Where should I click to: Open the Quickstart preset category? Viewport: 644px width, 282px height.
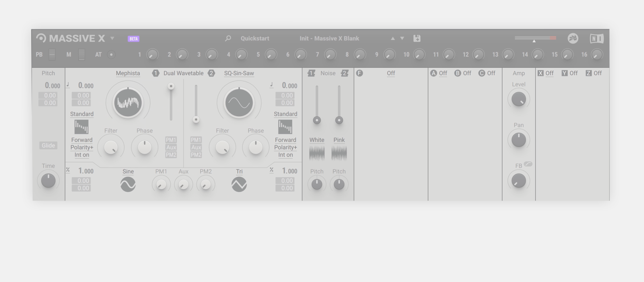pyautogui.click(x=255, y=38)
